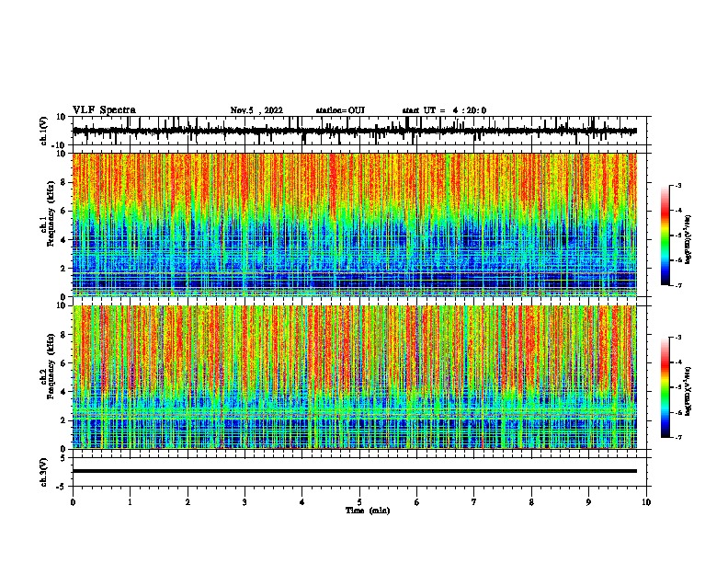The width and height of the screenshot is (728, 563).
Task: Click the ch.2 "Frequency (kHz)" axis label
Action: tap(51, 366)
